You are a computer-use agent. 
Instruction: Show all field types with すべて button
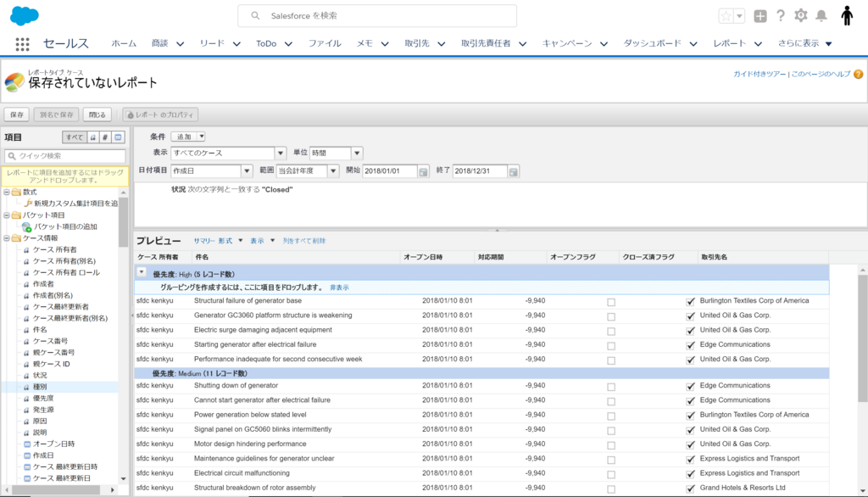pyautogui.click(x=75, y=137)
